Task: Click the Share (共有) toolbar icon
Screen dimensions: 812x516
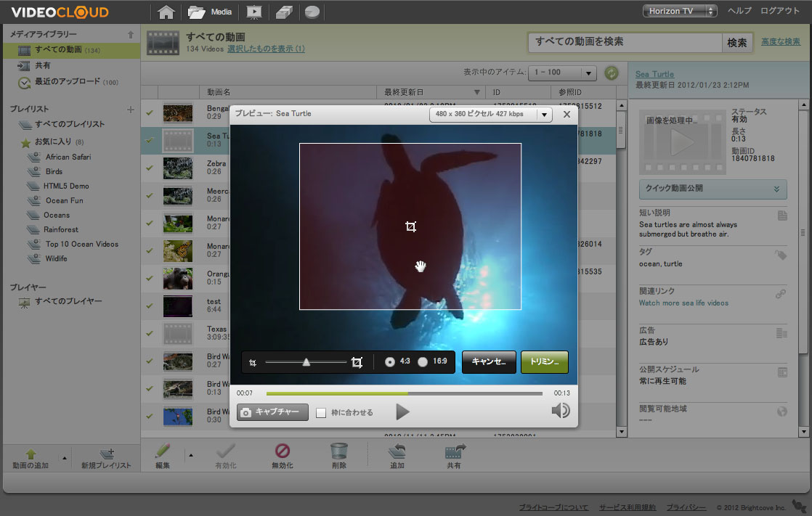Action: click(455, 451)
